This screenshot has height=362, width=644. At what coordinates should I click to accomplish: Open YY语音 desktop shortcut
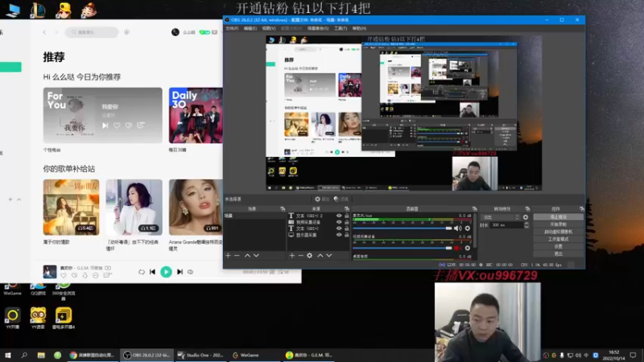[38, 319]
